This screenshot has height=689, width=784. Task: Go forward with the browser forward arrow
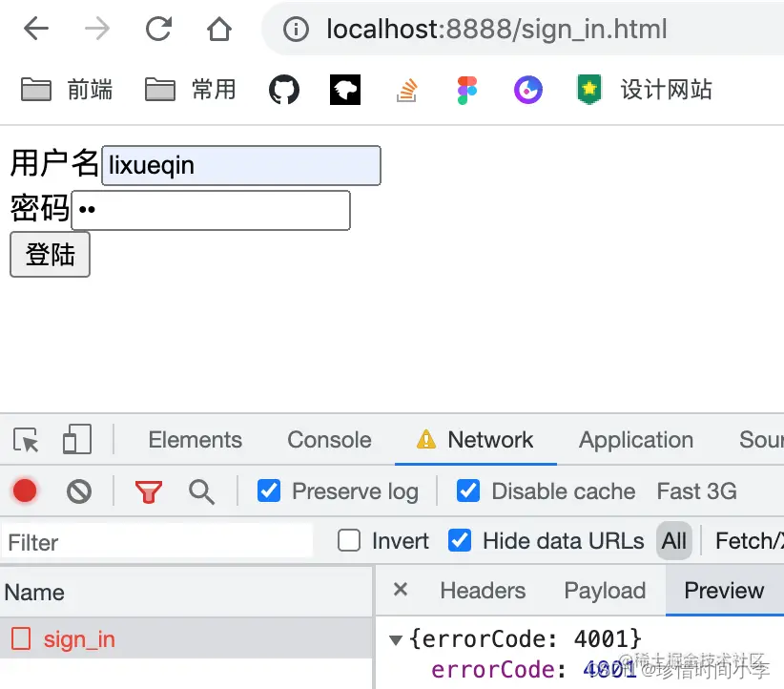tap(97, 29)
